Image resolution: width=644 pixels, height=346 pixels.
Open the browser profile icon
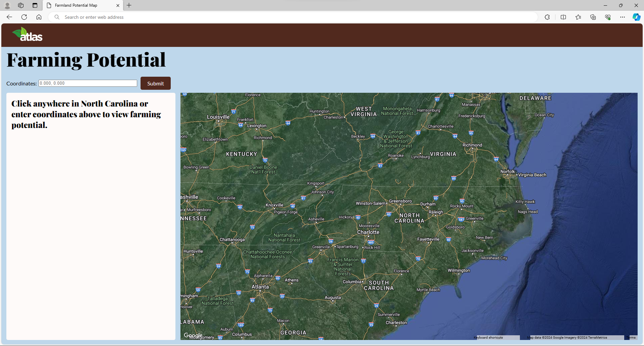click(x=7, y=5)
